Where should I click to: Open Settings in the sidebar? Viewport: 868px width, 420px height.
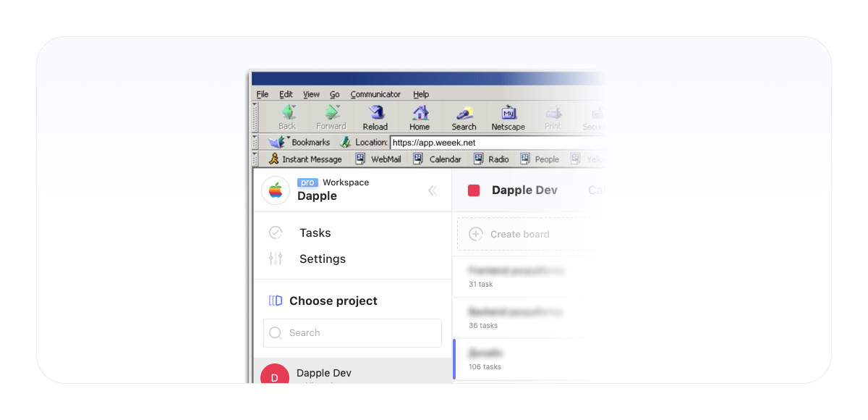pyautogui.click(x=322, y=259)
